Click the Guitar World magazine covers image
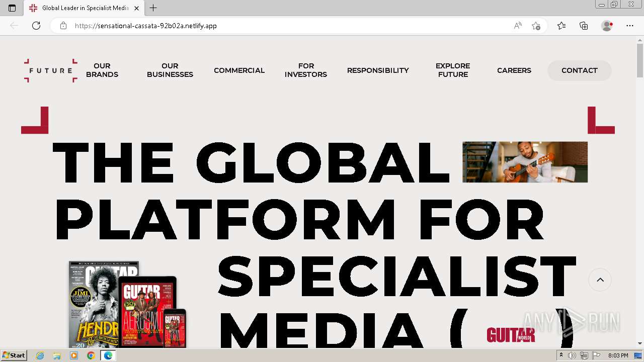Image resolution: width=644 pixels, height=362 pixels. click(128, 304)
